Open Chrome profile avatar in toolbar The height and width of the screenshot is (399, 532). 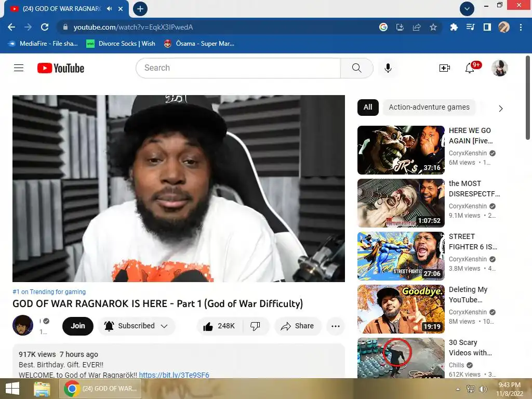504,27
